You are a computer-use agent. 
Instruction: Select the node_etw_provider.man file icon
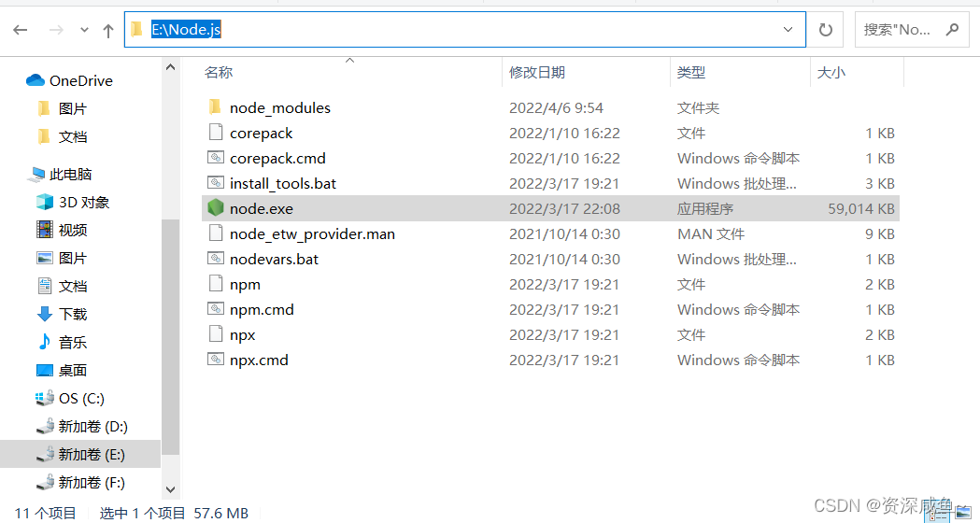[x=216, y=233]
